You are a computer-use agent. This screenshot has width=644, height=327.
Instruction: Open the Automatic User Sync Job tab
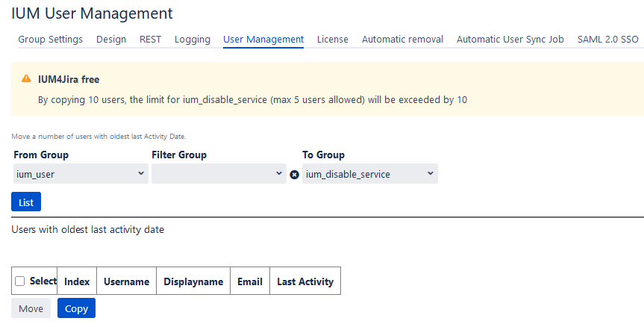click(x=510, y=40)
